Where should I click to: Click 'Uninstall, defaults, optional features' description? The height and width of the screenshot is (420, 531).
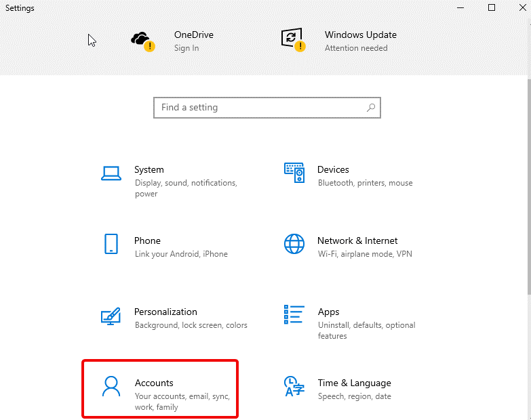click(366, 331)
